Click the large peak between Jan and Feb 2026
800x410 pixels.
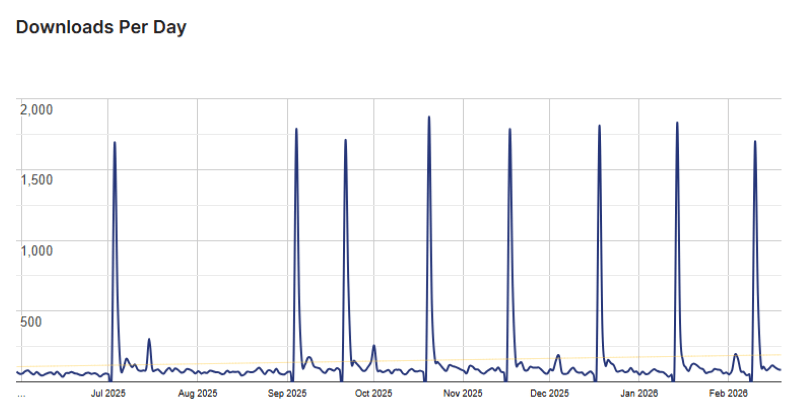(677, 123)
